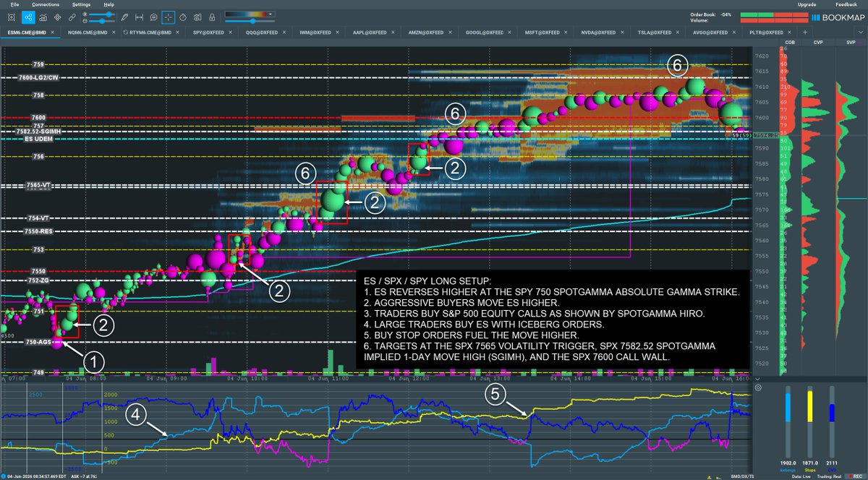Open the chart indicators icon in toolbar
Image resolution: width=868 pixels, height=480 pixels.
[x=43, y=17]
